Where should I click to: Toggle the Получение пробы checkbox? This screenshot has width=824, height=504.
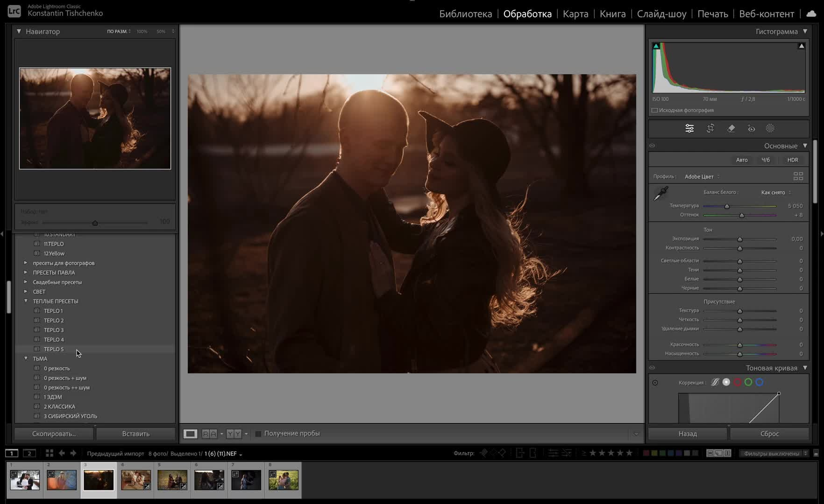(x=258, y=434)
